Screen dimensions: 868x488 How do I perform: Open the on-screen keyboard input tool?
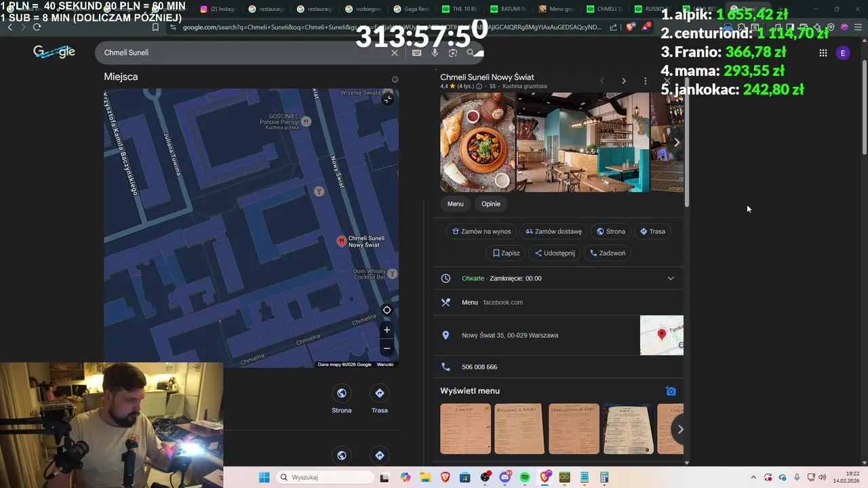(416, 52)
